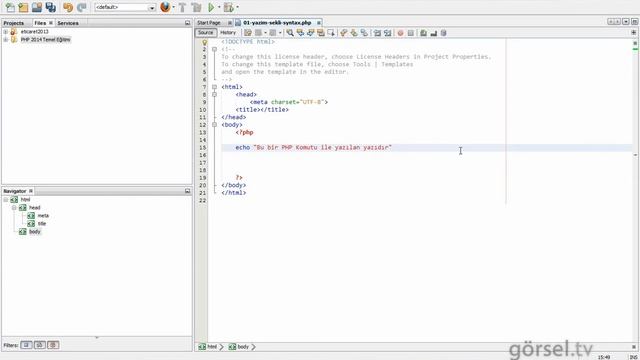The width and height of the screenshot is (640, 360).
Task: Collapse the html node in Navigator
Action: point(6,200)
